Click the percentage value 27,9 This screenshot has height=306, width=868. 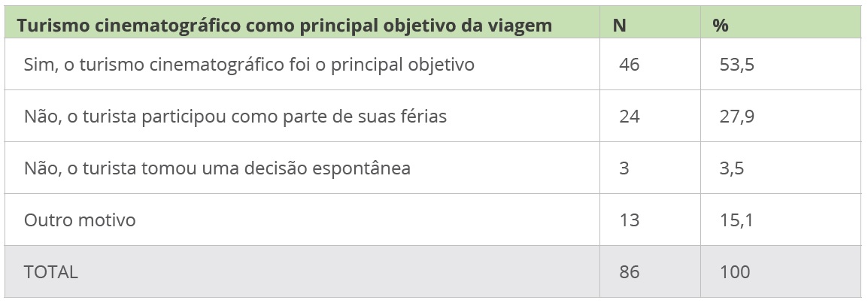coord(737,117)
